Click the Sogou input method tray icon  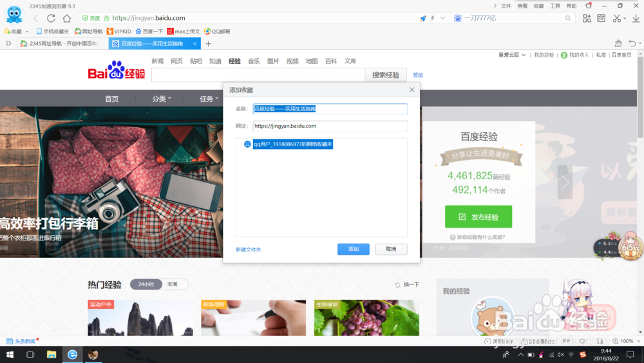tap(583, 355)
